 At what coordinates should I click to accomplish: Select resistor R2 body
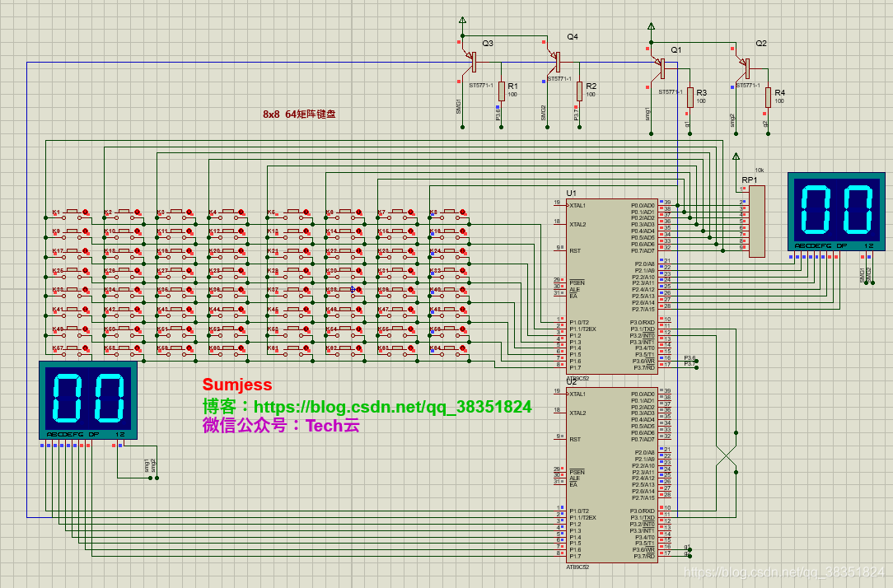(579, 91)
